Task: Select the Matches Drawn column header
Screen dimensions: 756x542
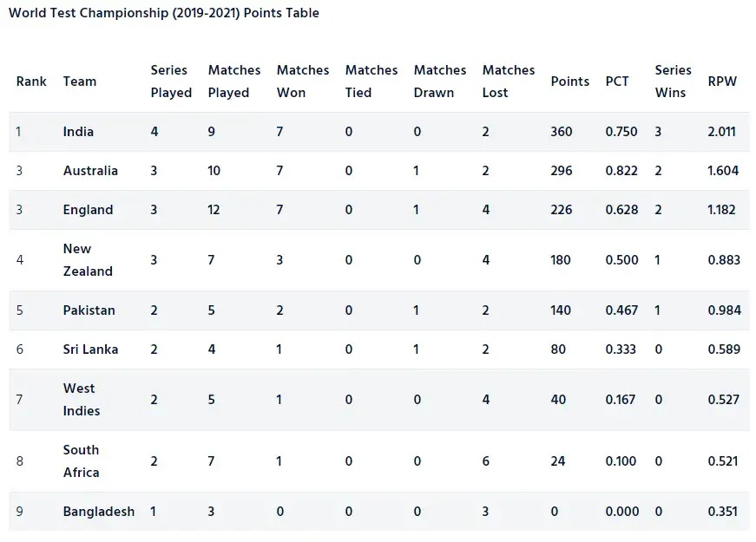Action: click(440, 82)
